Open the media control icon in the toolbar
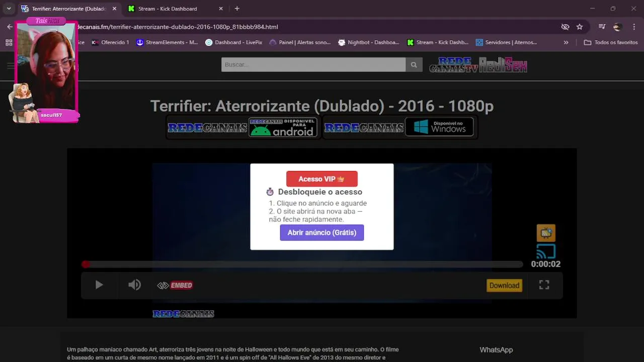The height and width of the screenshot is (362, 644). coord(602,27)
